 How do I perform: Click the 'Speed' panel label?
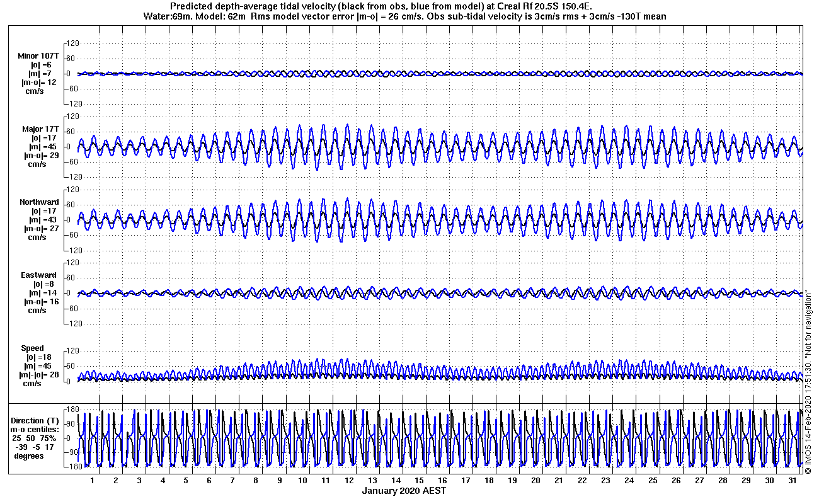[x=33, y=348]
